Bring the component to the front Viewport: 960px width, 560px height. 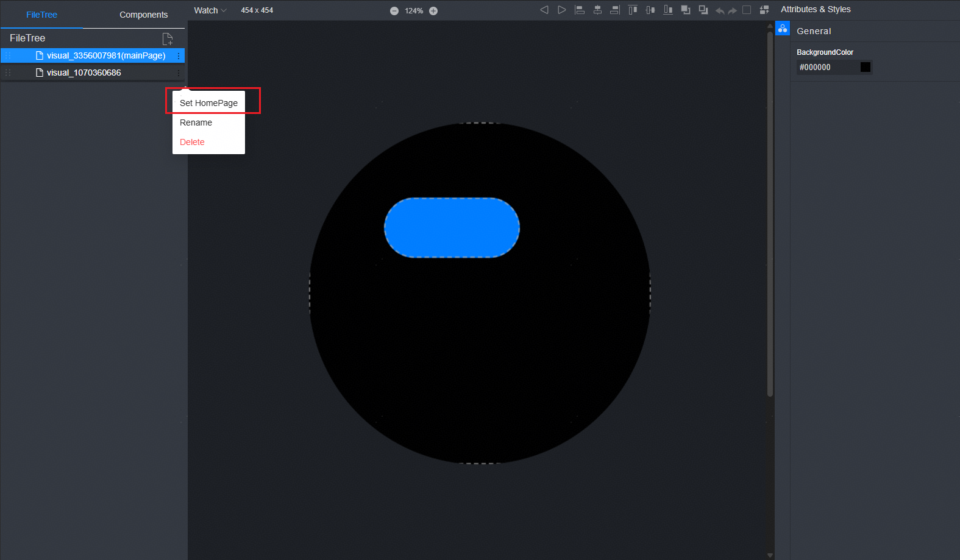coord(686,10)
